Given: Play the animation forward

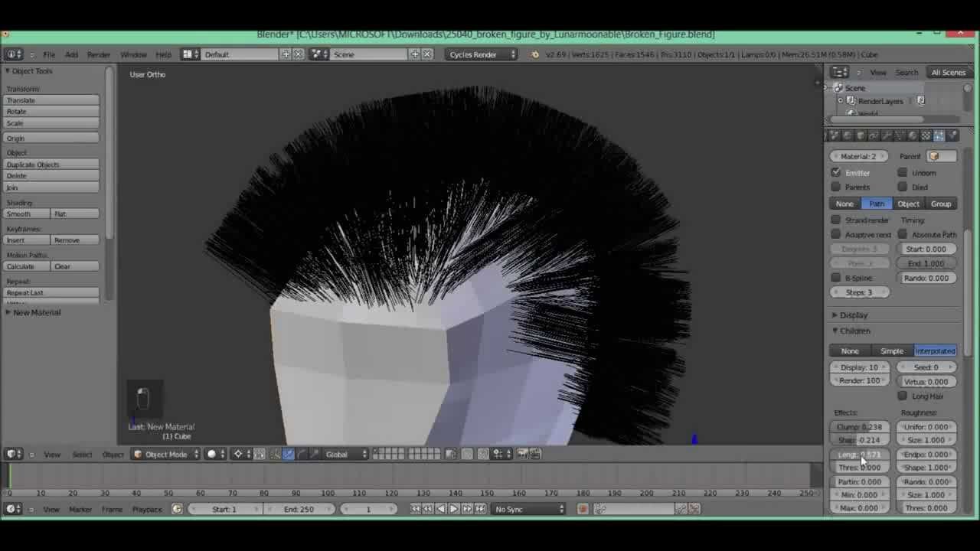Looking at the screenshot, I should [453, 509].
